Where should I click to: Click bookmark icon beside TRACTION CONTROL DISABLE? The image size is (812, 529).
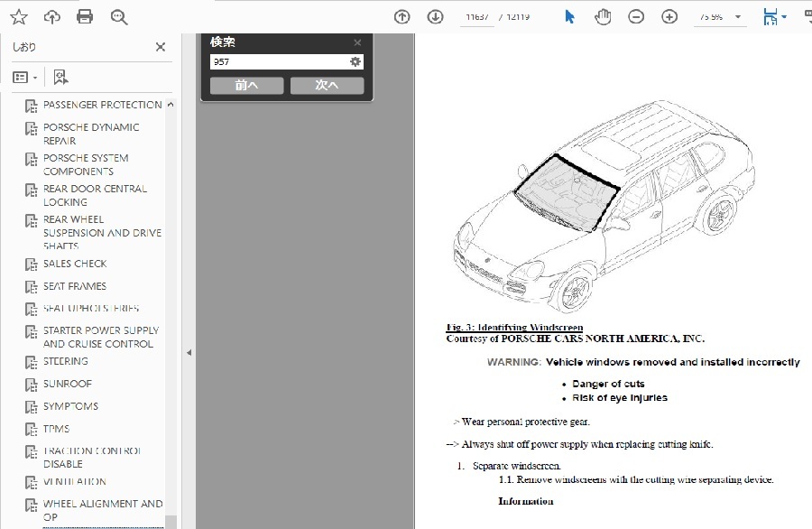click(x=31, y=451)
